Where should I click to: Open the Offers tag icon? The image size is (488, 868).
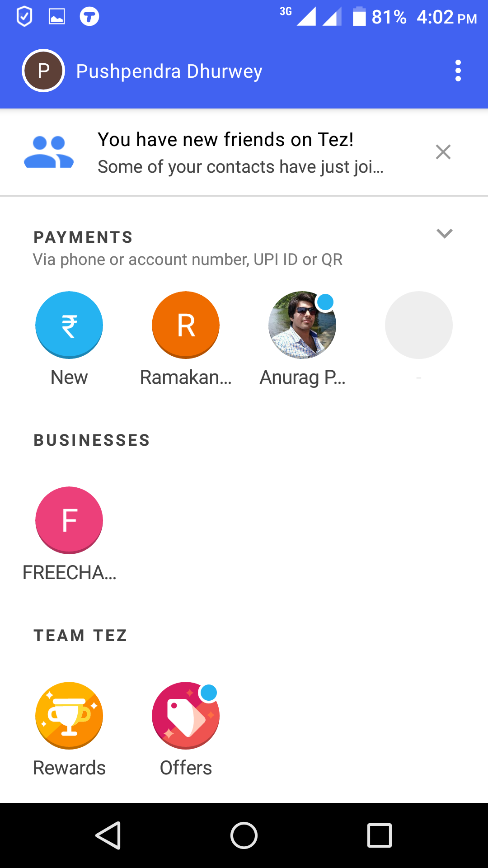(186, 716)
